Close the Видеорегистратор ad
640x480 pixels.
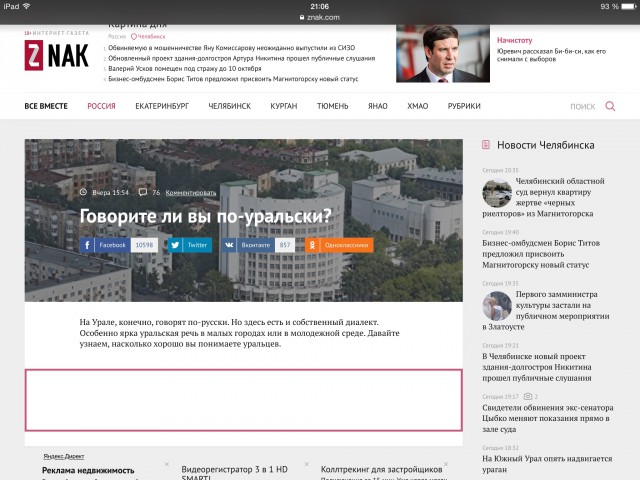(304, 464)
